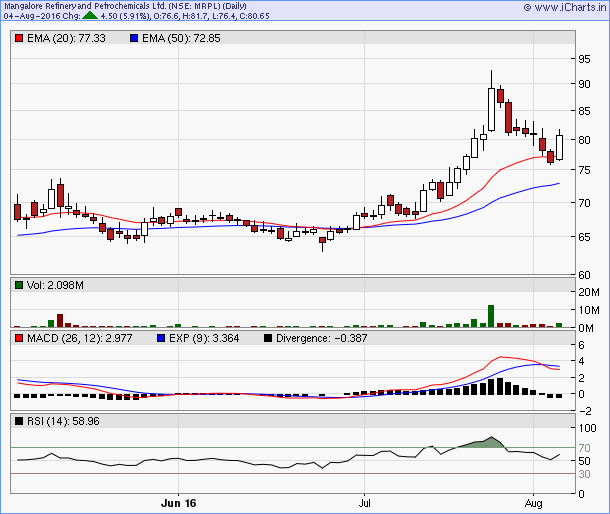Click the www.iCharts.in copyright text
The width and height of the screenshot is (610, 514).
pos(565,7)
